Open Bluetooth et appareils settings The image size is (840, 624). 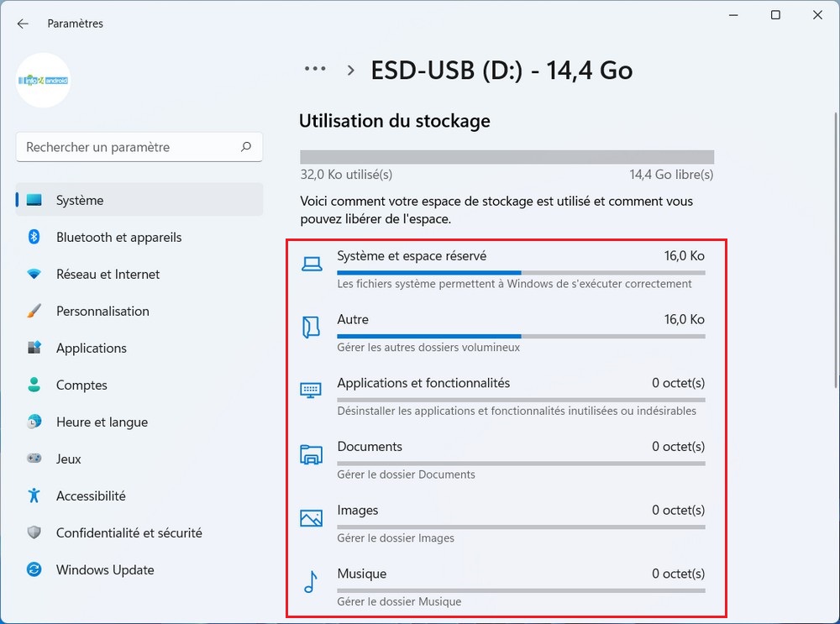[x=139, y=237]
